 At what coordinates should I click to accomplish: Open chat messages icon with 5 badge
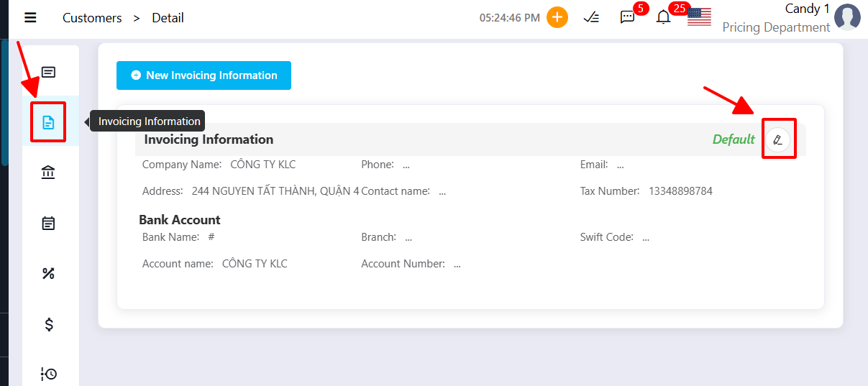tap(627, 17)
